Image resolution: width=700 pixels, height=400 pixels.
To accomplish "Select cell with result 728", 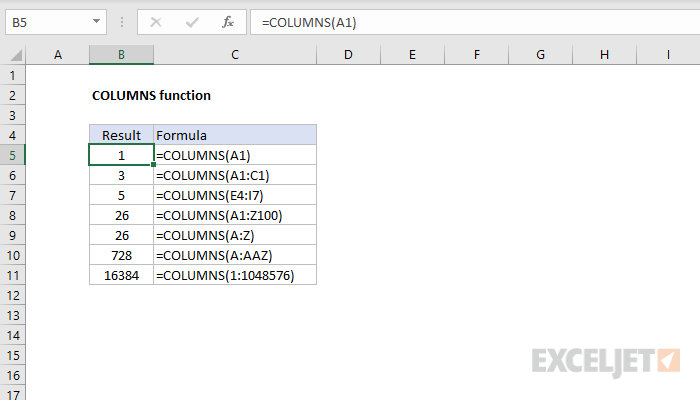I will (121, 255).
